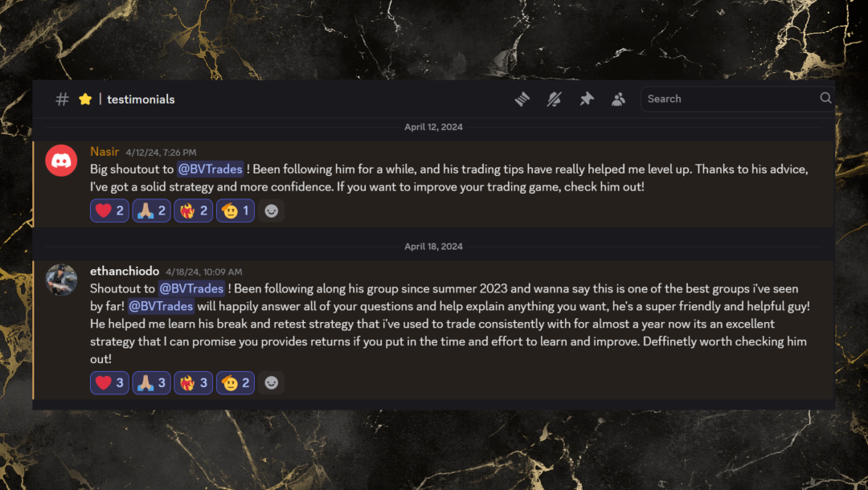Show the member list
Screen dimensions: 868x490
click(x=618, y=98)
